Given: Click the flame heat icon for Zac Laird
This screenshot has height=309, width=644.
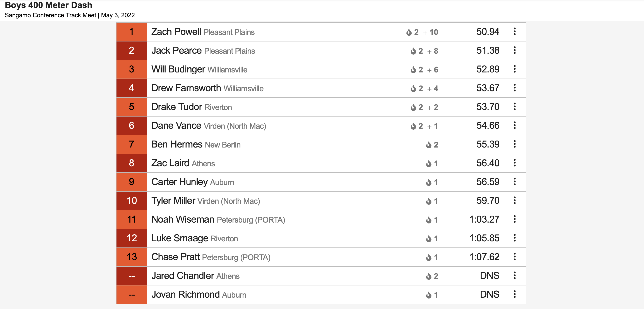Looking at the screenshot, I should (x=429, y=164).
